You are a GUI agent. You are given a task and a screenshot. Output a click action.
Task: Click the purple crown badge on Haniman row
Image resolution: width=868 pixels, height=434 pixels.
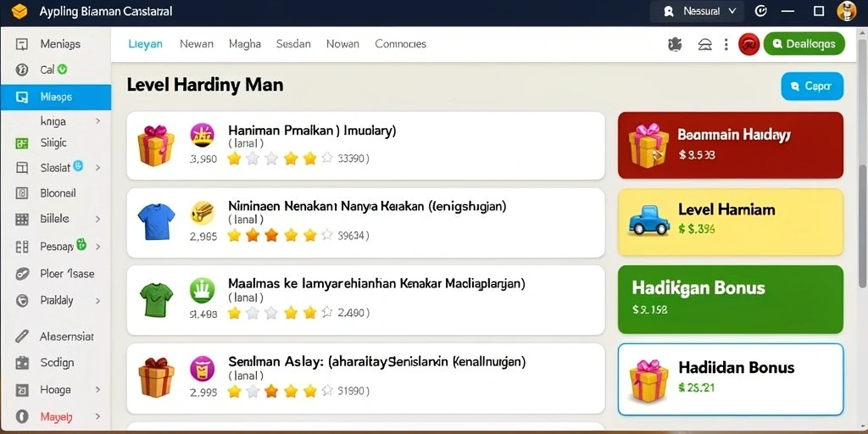(202, 135)
